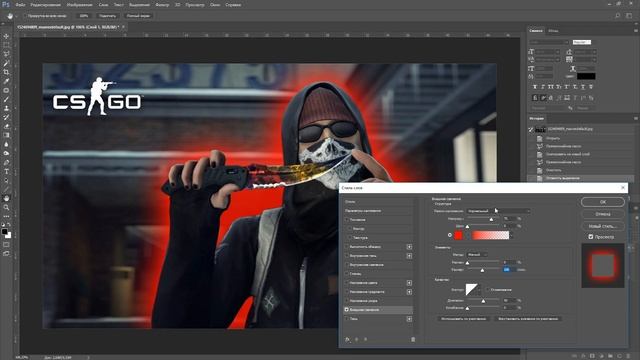
Task: Click Восстановить значения по умолчанию button
Action: coord(528,318)
